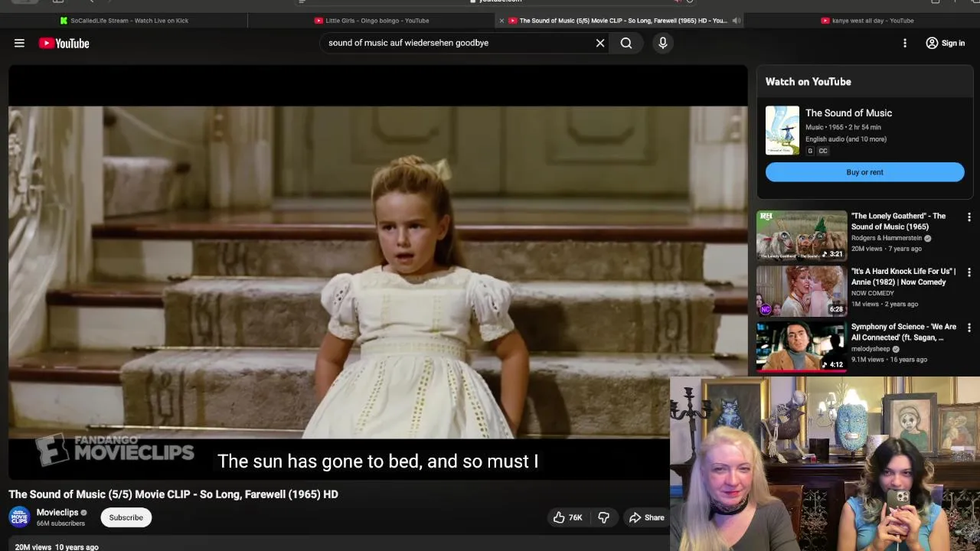Click the magnifying glass search button
Image resolution: width=980 pixels, height=551 pixels.
626,43
